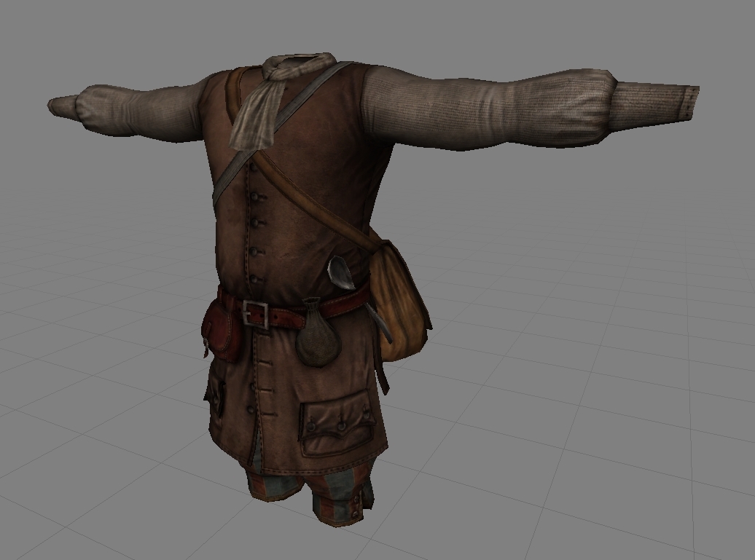Click the metal belt buckle
Screen dimensions: 755x560
(256, 314)
